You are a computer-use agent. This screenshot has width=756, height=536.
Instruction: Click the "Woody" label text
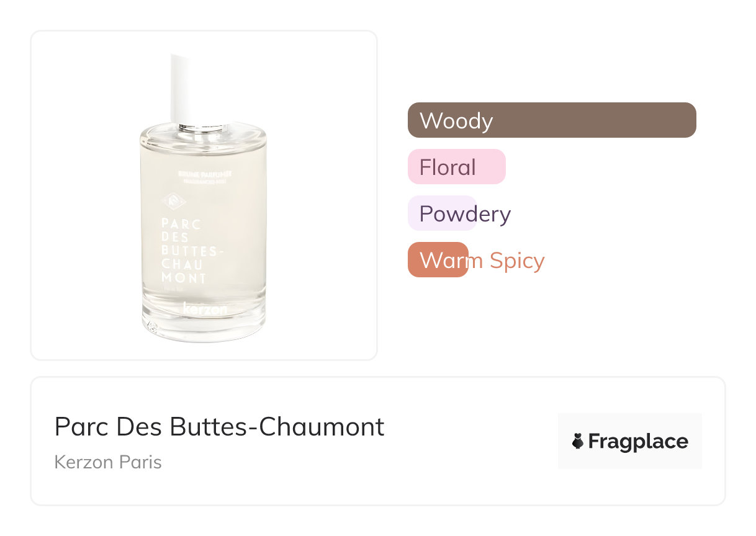(x=456, y=120)
